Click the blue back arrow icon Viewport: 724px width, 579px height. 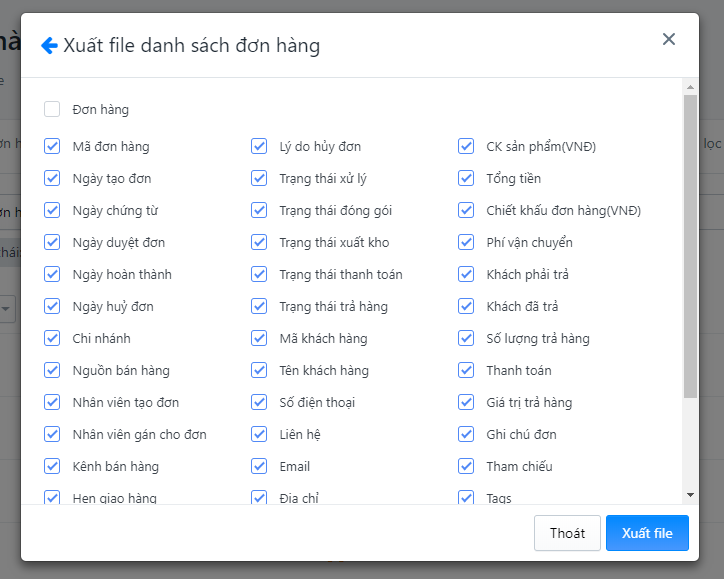(x=49, y=45)
